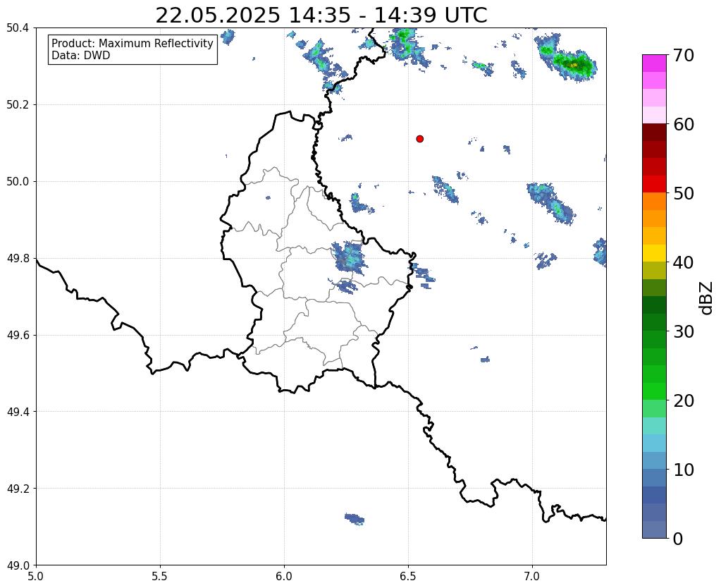Viewport: 721px width, 588px height.
Task: Click the yellow colorbar segment near 40
Action: pos(654,253)
